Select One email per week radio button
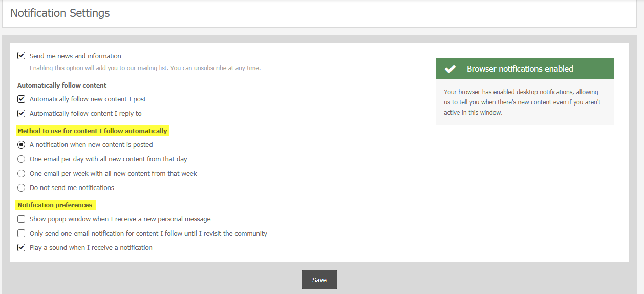Screen dimensions: 644x294 pyautogui.click(x=22, y=173)
